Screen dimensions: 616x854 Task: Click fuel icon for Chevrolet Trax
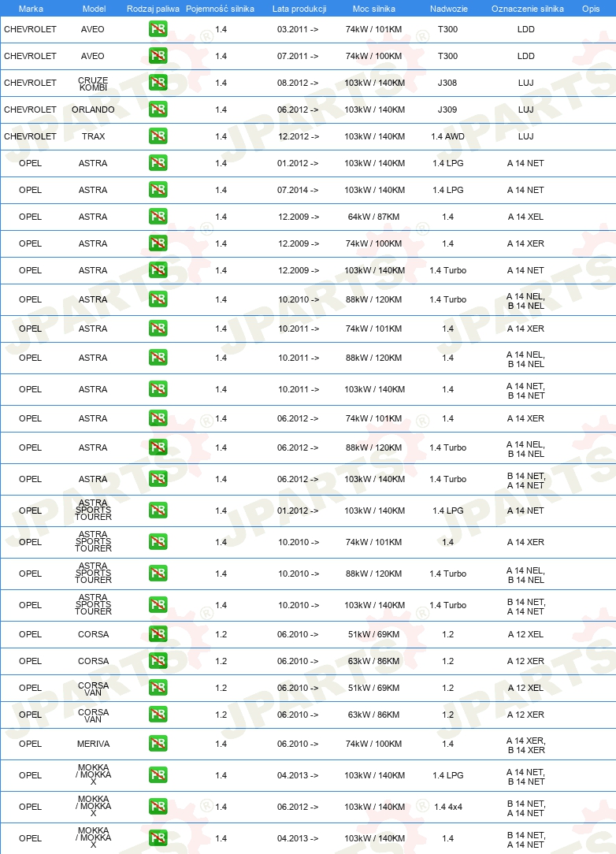tap(158, 136)
